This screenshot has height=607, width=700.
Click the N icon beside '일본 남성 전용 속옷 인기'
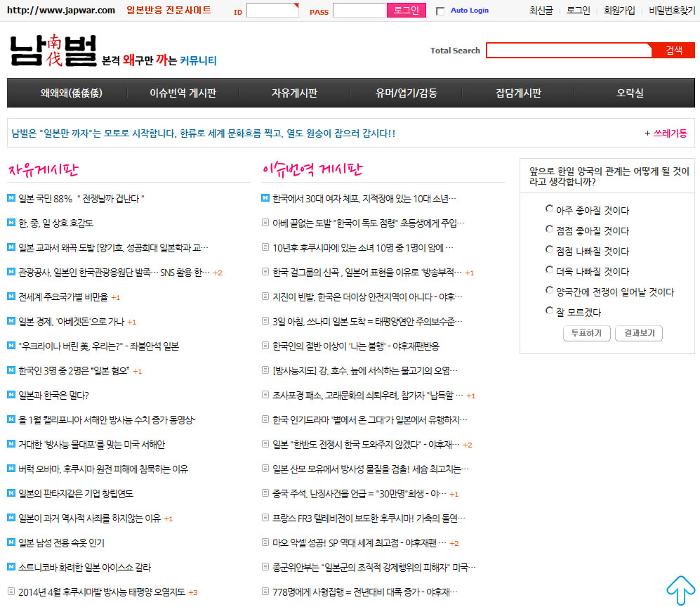click(11, 542)
